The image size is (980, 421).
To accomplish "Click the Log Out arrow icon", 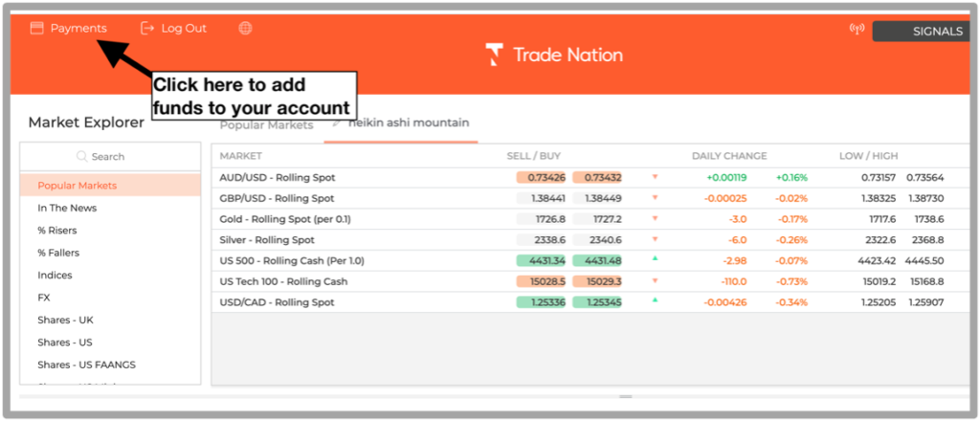I will pyautogui.click(x=146, y=28).
